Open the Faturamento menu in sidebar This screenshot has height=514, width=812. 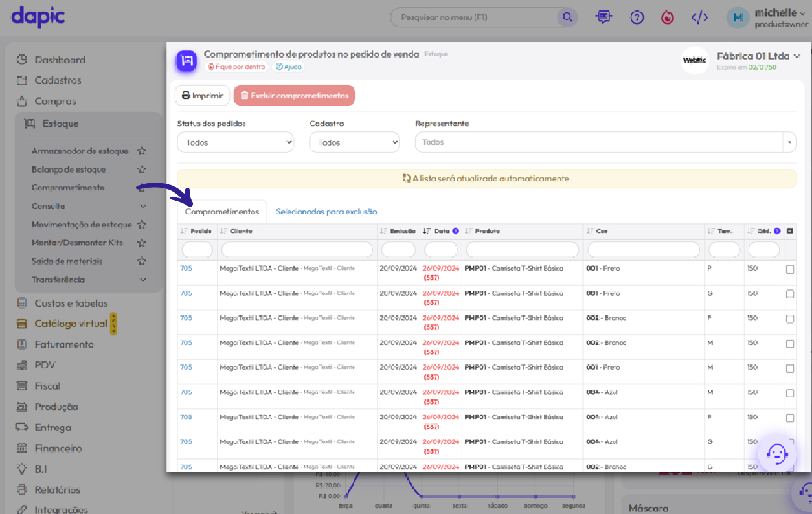point(63,344)
